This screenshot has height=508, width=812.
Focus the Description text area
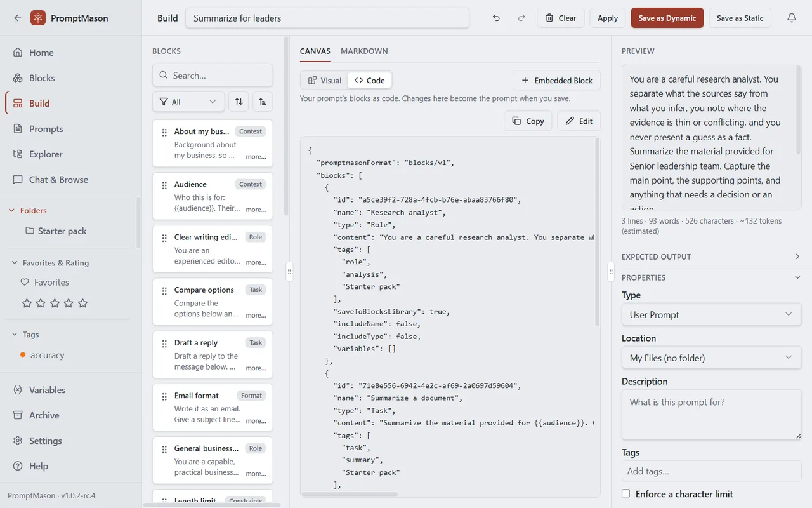point(712,415)
